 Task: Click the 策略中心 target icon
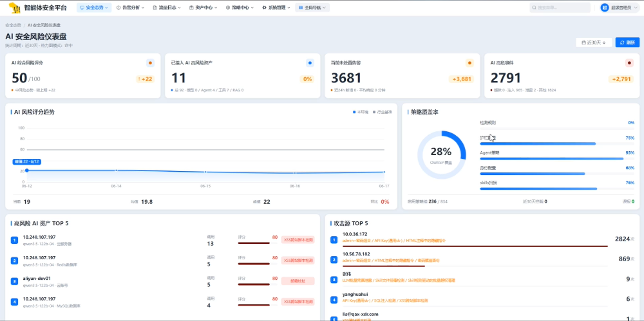228,8
